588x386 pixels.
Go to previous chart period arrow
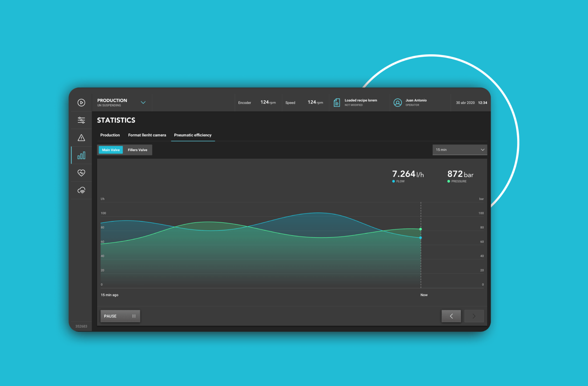click(451, 316)
